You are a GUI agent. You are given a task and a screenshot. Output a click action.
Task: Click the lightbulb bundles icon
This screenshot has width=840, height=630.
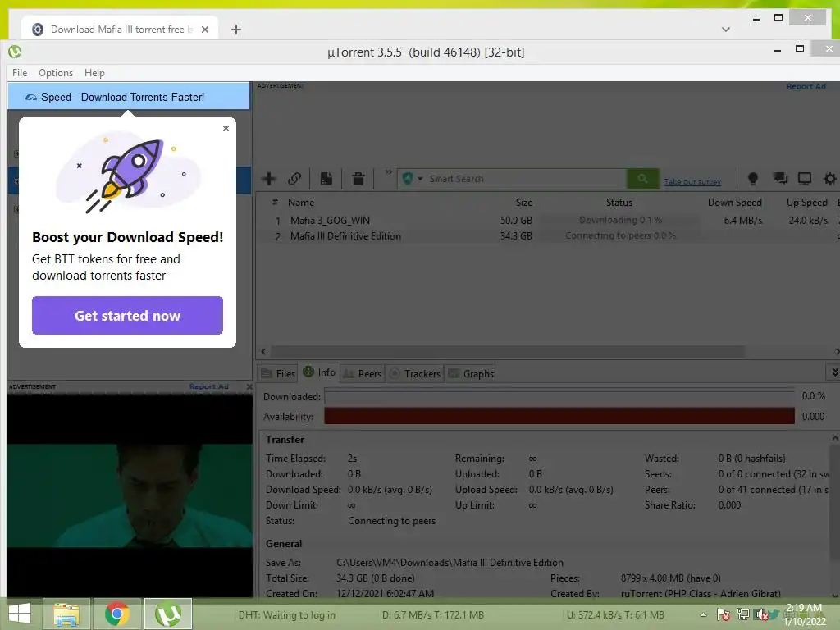(x=753, y=179)
